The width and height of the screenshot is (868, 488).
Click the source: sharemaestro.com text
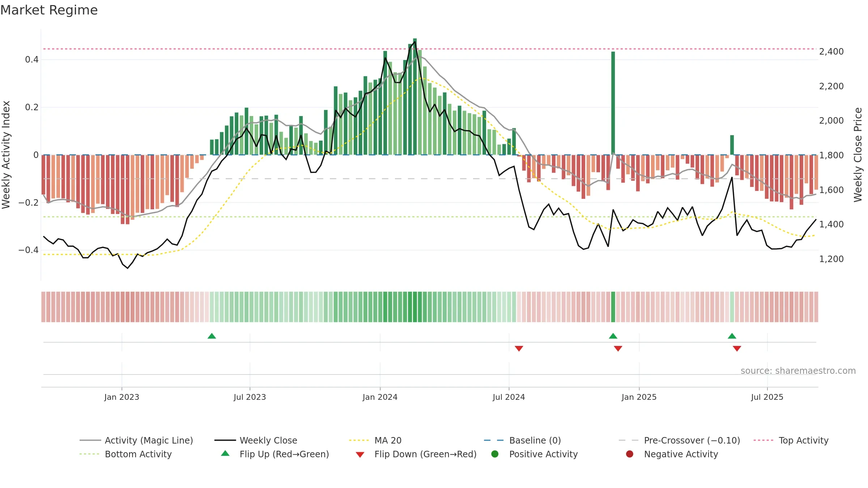798,371
